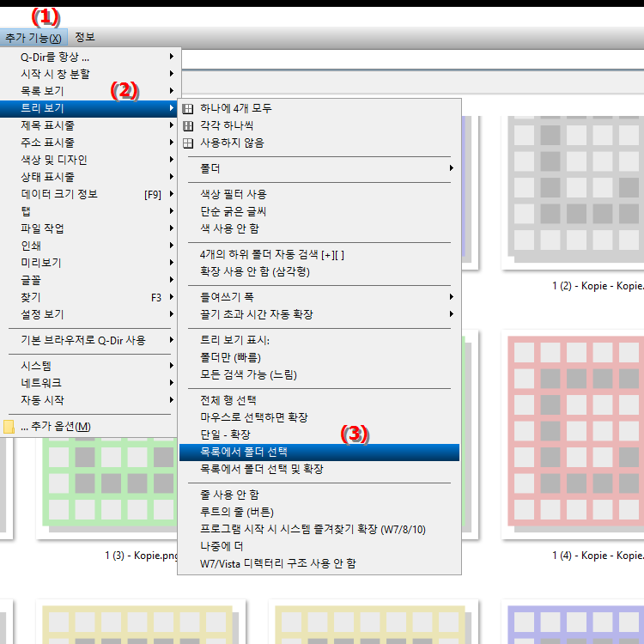Toggle 단일 - 확장
The image size is (644, 644).
(x=319, y=434)
